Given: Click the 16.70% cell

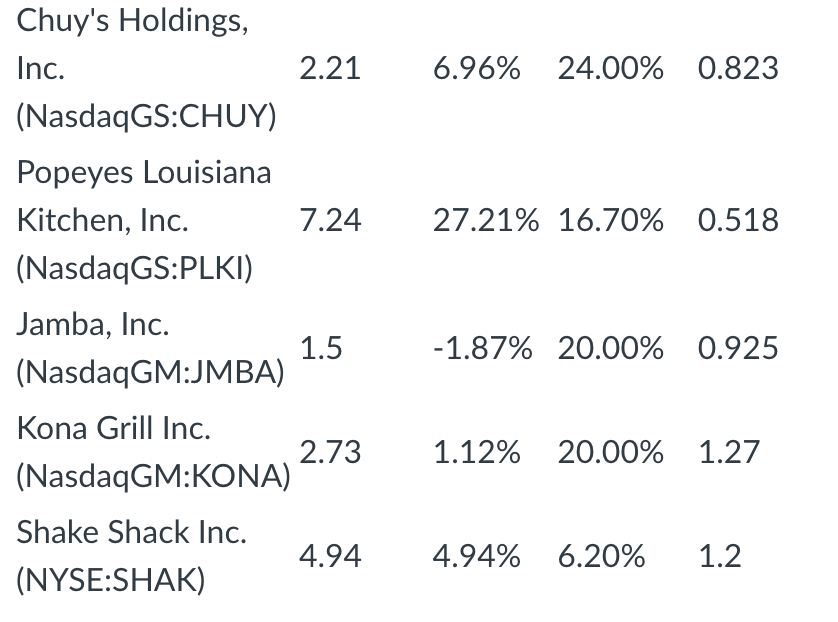Looking at the screenshot, I should click(x=610, y=220).
